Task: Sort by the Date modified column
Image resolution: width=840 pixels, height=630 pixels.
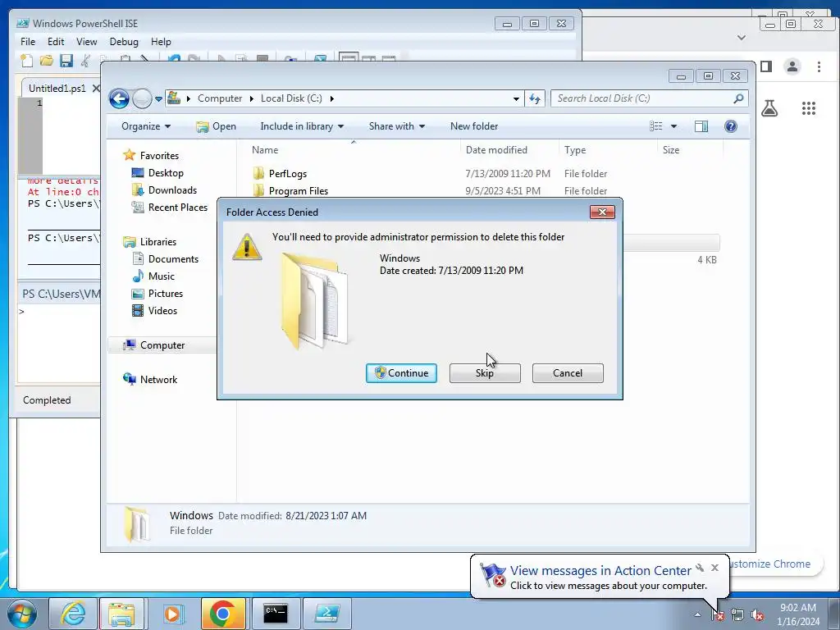Action: coord(509,150)
